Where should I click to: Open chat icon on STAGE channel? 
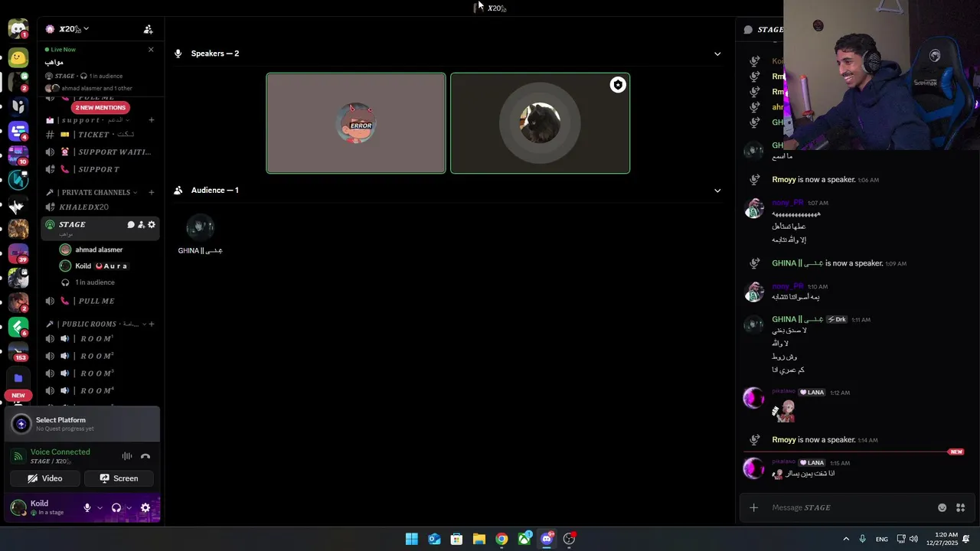coord(131,225)
